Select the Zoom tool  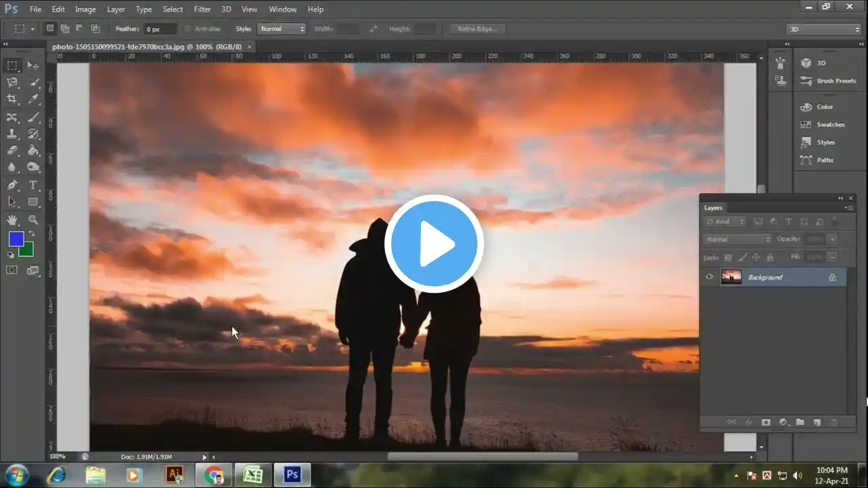[x=33, y=220]
